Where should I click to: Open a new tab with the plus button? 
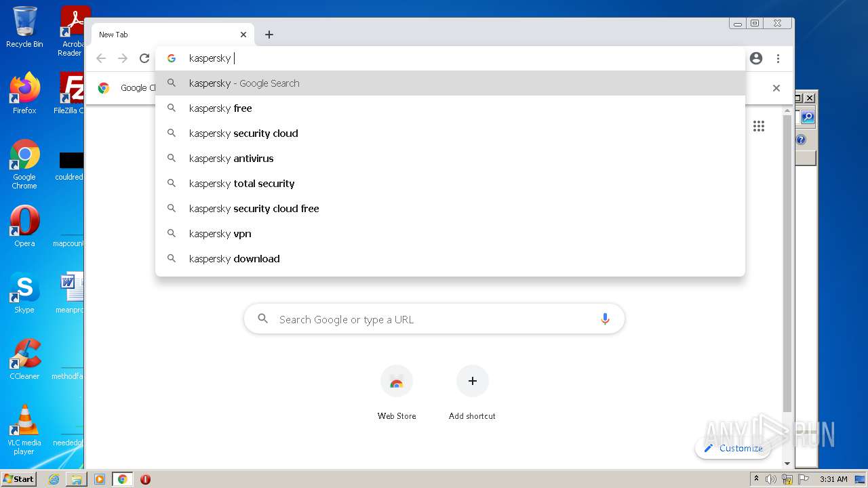[x=269, y=35]
